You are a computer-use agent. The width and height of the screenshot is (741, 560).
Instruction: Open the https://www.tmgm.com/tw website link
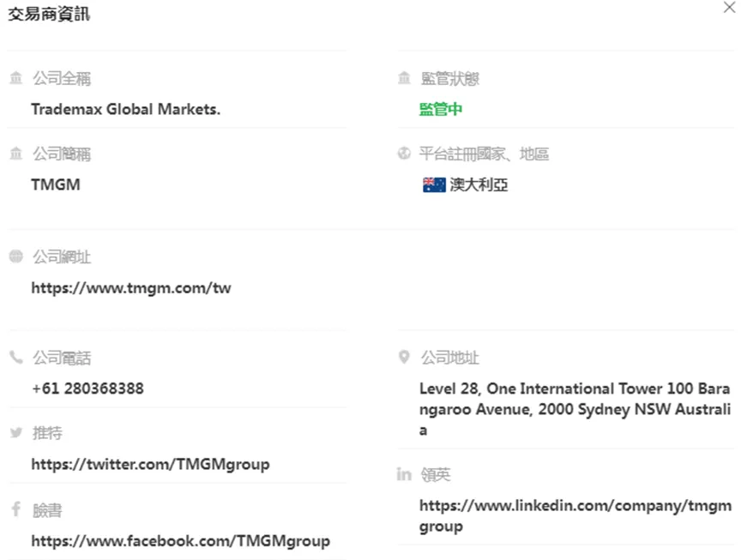131,288
